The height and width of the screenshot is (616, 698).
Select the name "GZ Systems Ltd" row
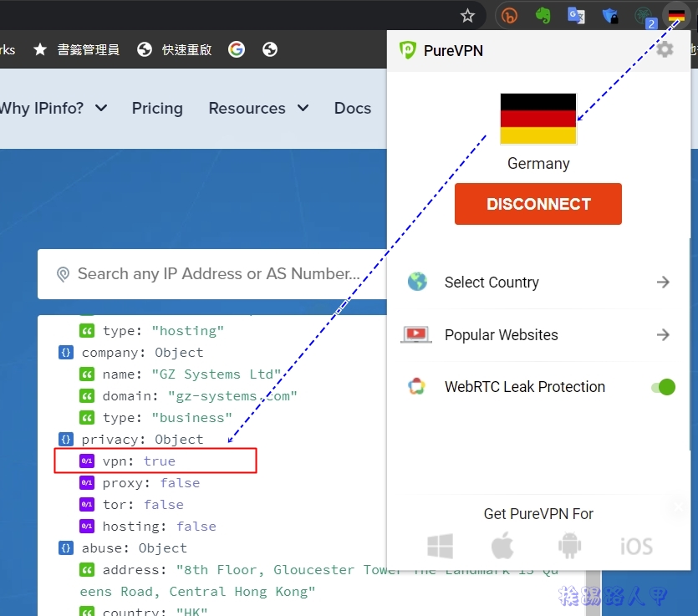[181, 374]
